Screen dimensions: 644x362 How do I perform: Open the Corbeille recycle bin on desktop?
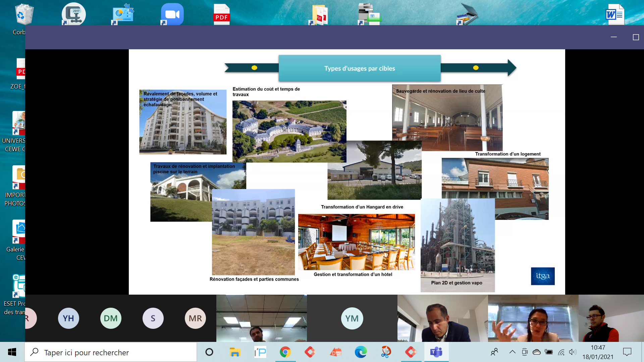pos(23,14)
